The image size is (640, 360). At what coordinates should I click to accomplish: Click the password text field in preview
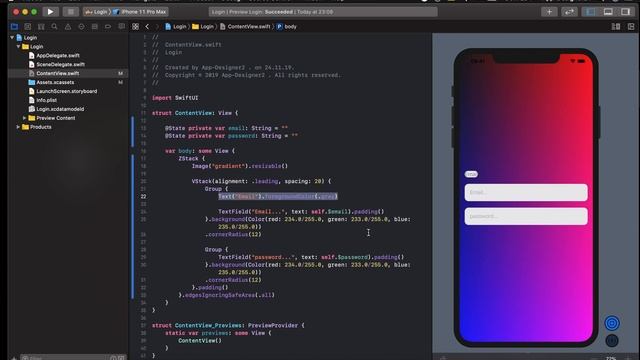(526, 216)
